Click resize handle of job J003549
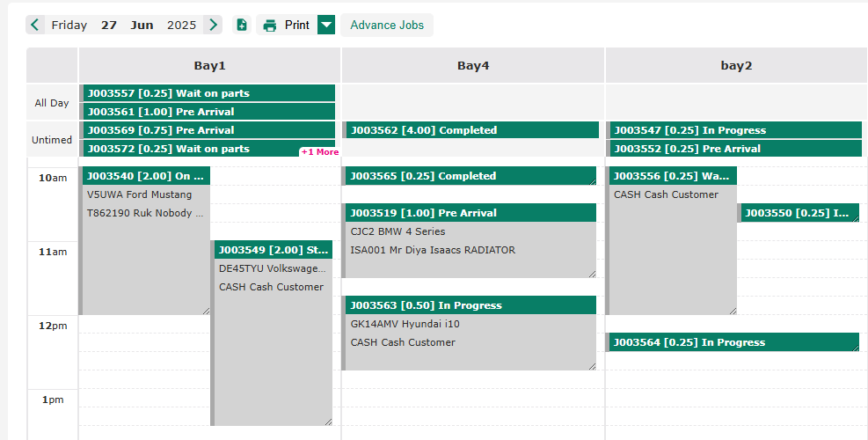 click(x=328, y=421)
